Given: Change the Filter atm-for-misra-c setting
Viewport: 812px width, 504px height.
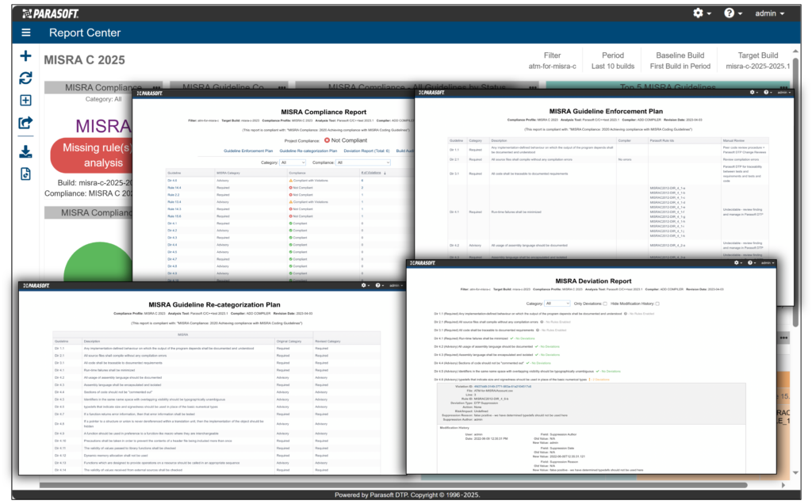Looking at the screenshot, I should tap(552, 60).
